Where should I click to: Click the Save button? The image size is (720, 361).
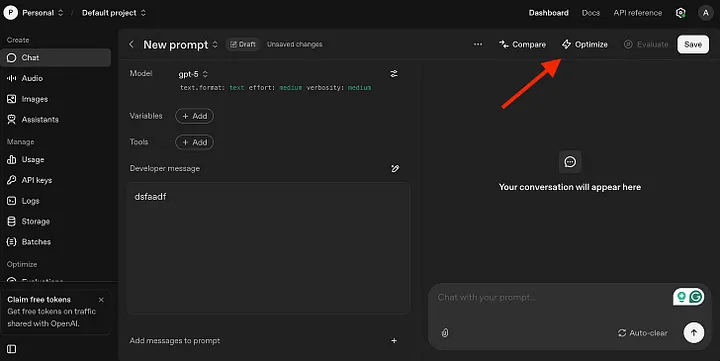tap(693, 45)
